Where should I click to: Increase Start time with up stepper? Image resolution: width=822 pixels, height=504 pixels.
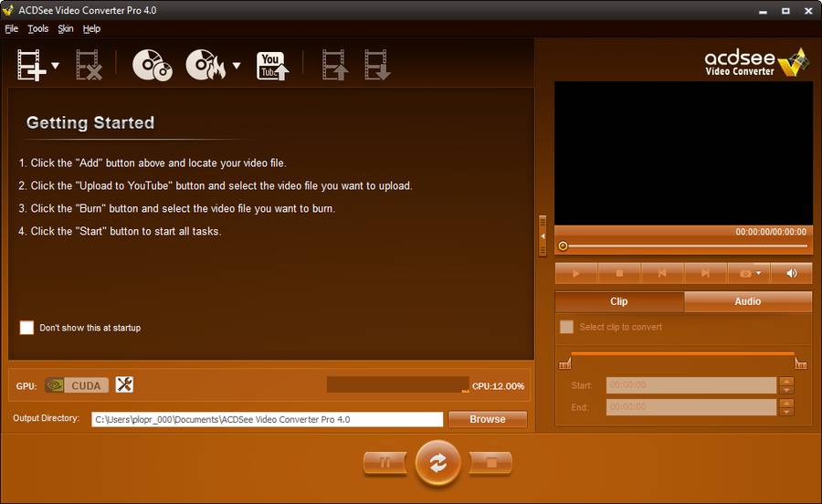786,381
